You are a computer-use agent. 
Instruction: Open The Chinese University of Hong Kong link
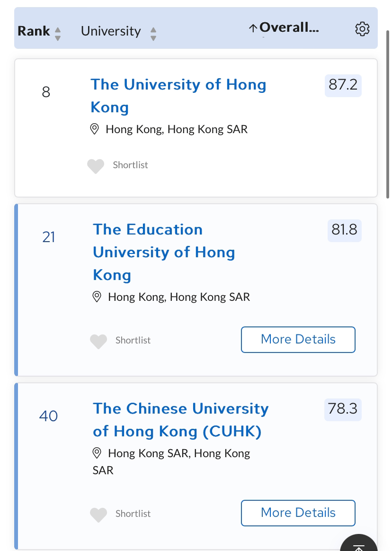pos(180,420)
